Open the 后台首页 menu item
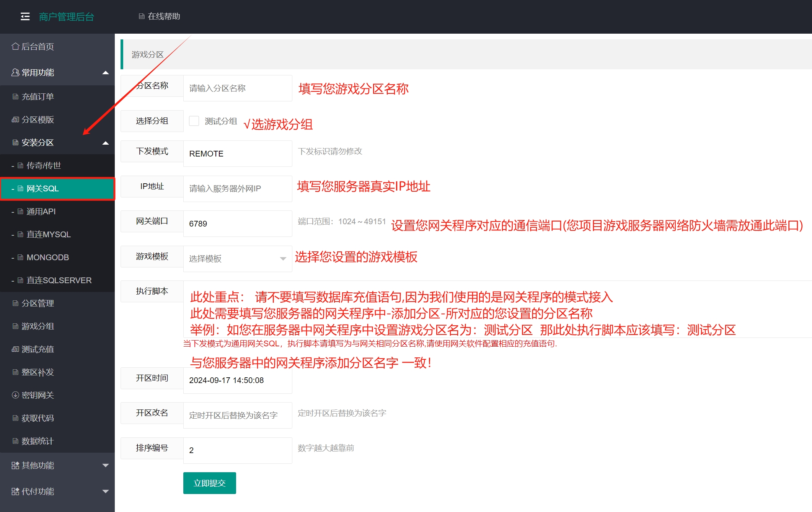 (x=57, y=46)
